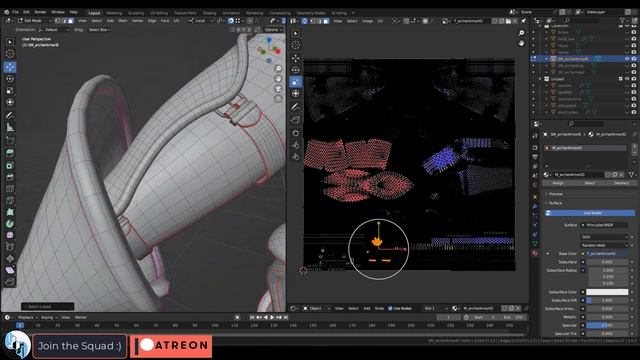Click the viewport navigation gizmo

(269, 51)
